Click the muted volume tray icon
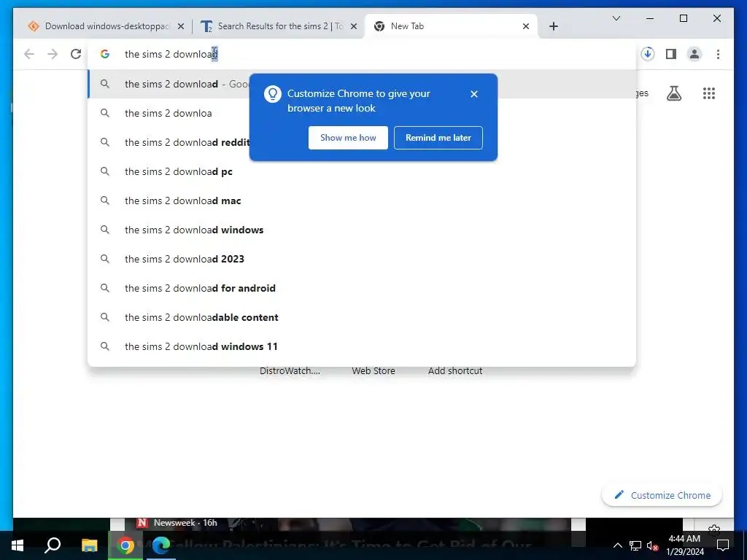 click(652, 545)
